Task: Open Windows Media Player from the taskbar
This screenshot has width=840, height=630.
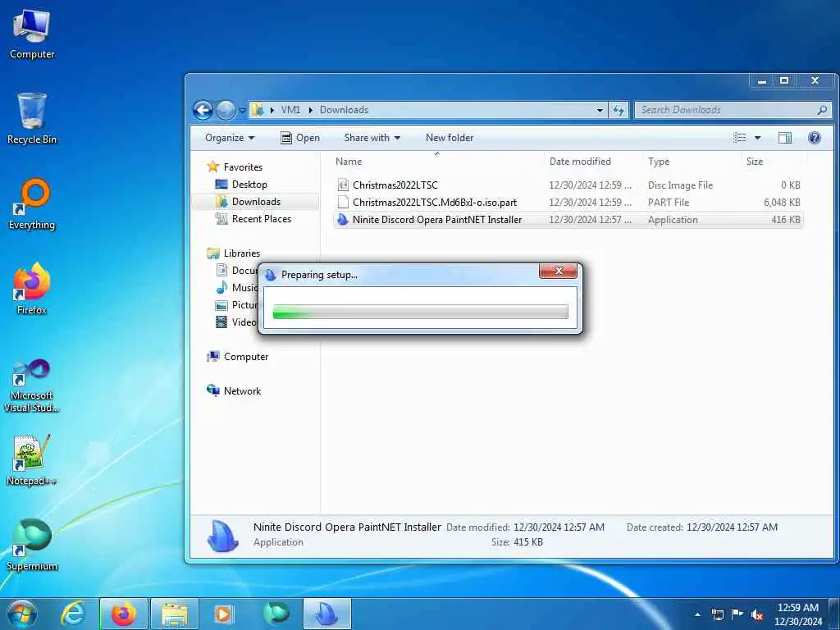Action: 224,614
